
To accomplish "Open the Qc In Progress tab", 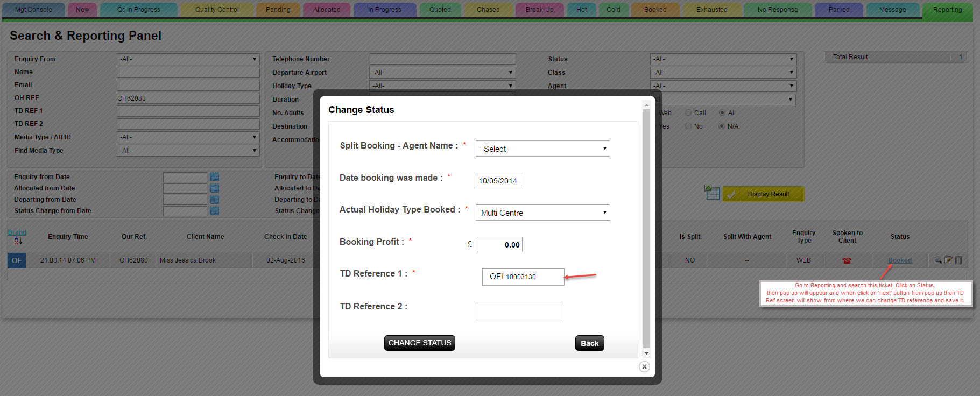I will [139, 10].
